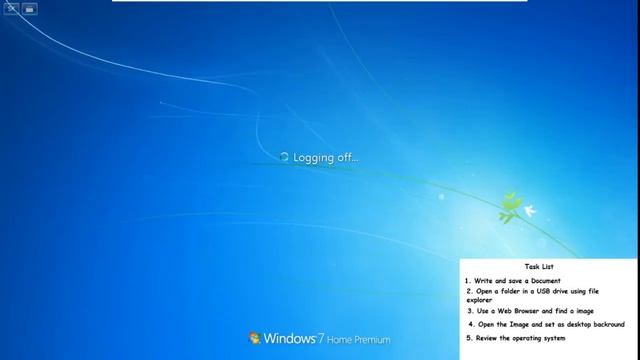Click the keyboard layout icon

tap(29, 9)
